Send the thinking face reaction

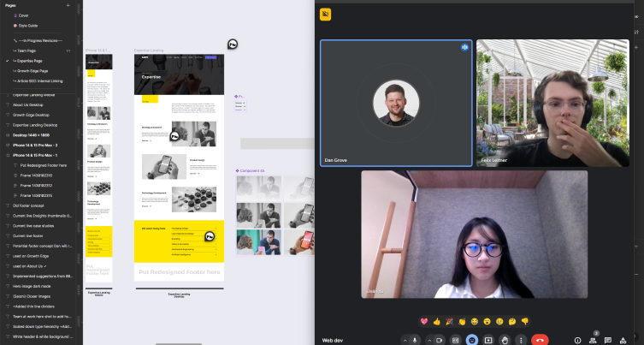click(512, 321)
